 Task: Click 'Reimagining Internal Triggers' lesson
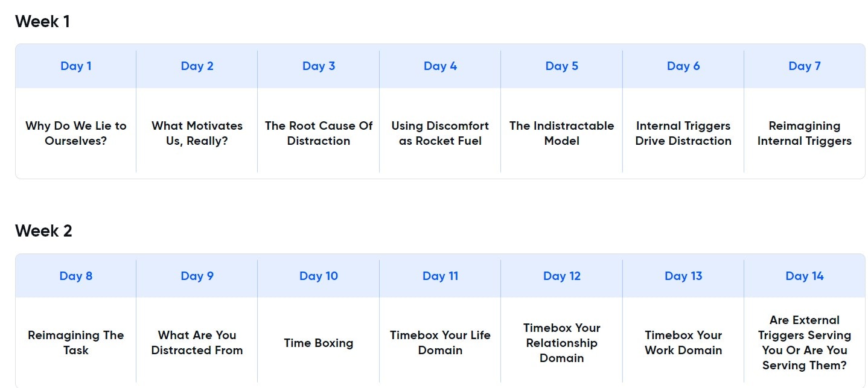tap(804, 133)
